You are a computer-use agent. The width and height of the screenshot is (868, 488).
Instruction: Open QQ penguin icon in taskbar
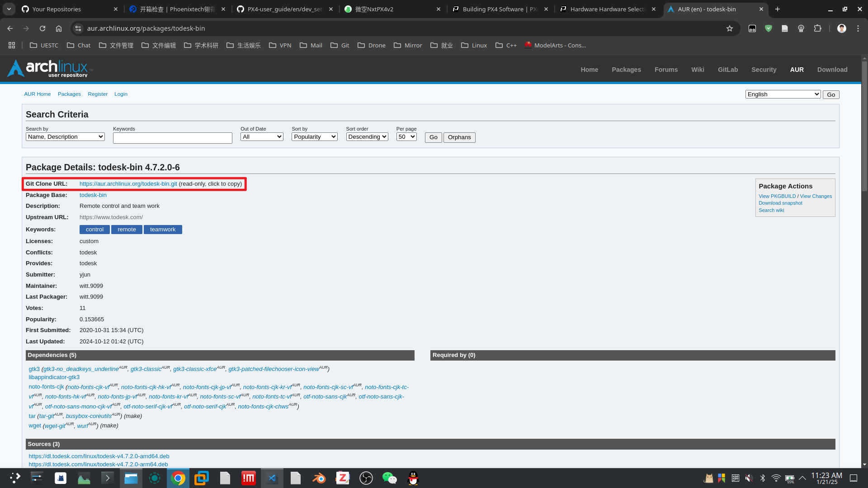coord(413,478)
